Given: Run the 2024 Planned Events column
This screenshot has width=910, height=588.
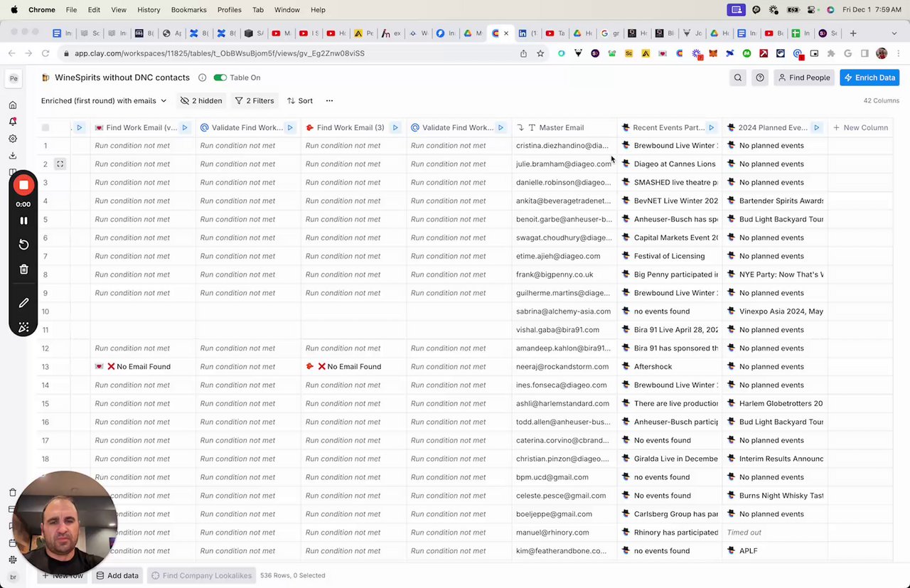Looking at the screenshot, I should coord(816,128).
